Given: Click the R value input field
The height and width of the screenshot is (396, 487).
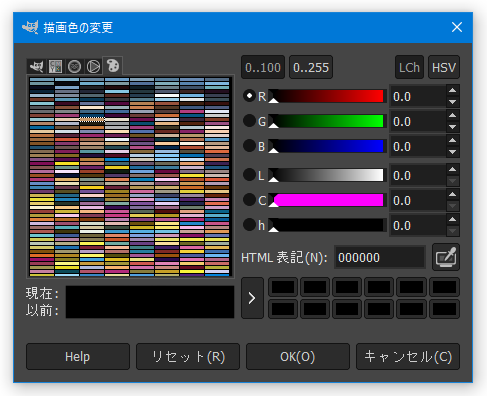Looking at the screenshot, I should pyautogui.click(x=418, y=96).
